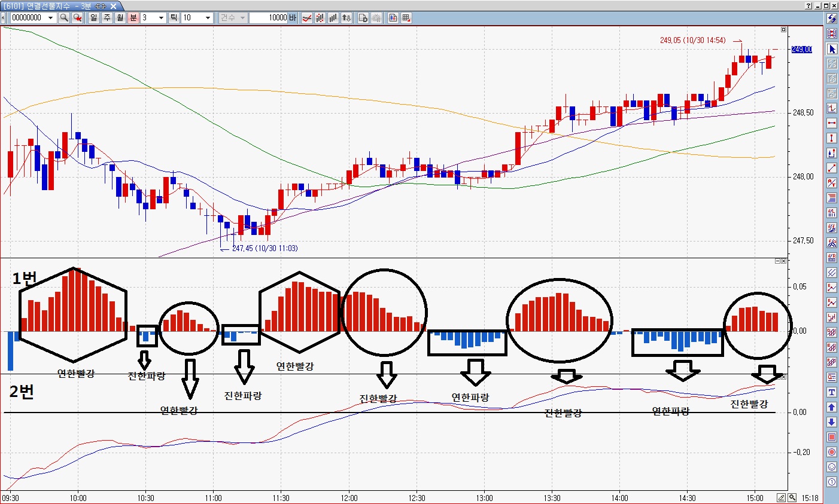Click the candlestick chart type icon
The width and height of the screenshot is (839, 504).
click(320, 18)
